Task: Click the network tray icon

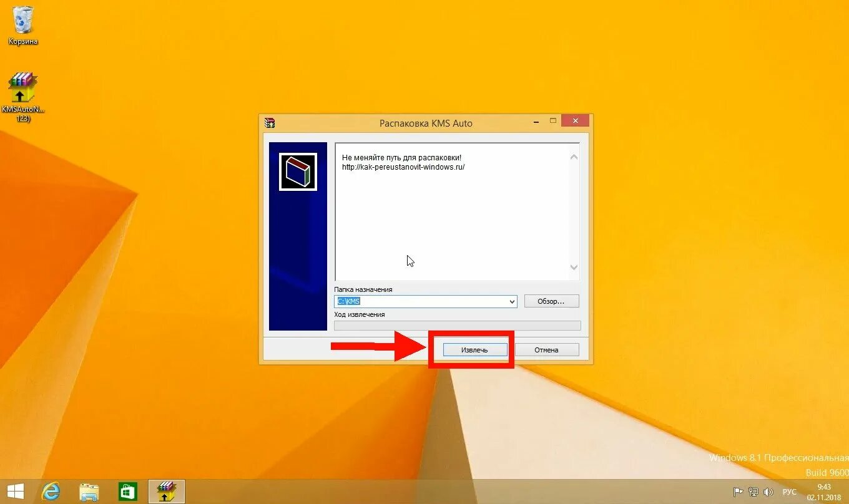Action: pos(753,492)
